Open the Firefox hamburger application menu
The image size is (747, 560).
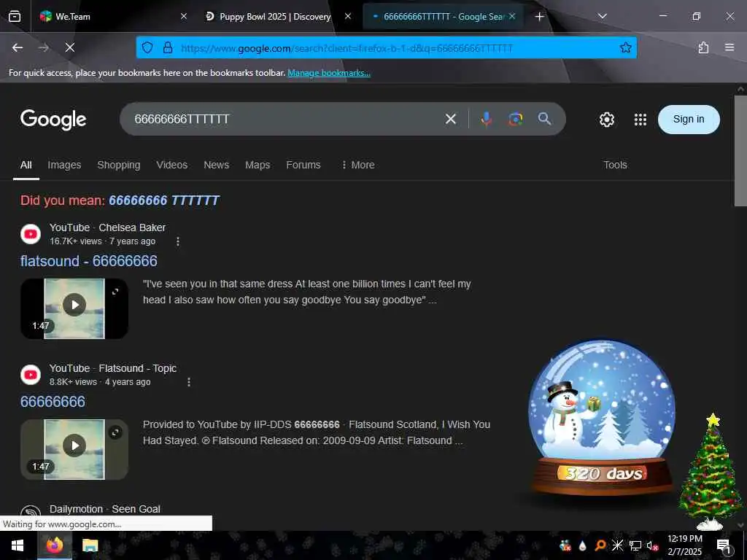729,47
